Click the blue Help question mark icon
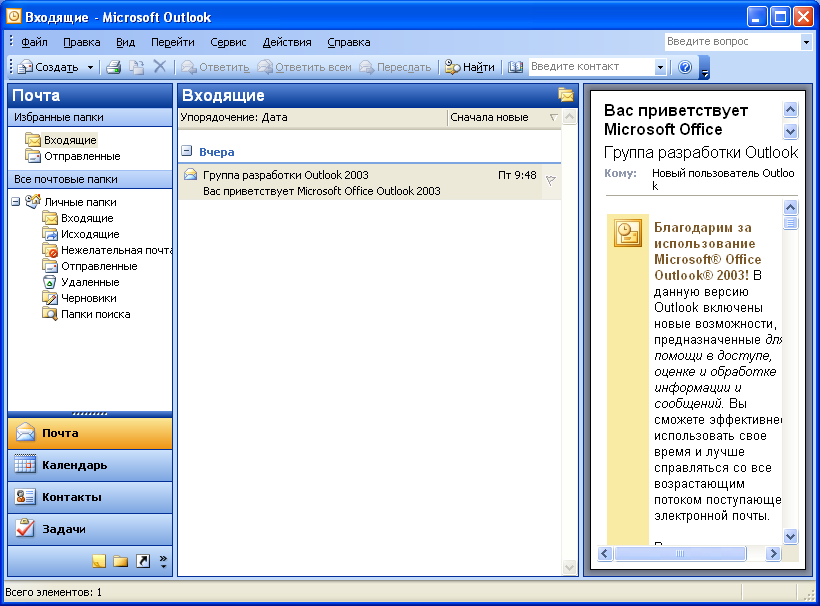This screenshot has width=820, height=606. click(x=685, y=67)
